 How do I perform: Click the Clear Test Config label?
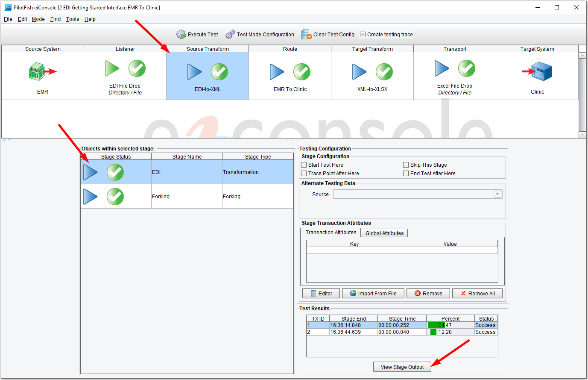(334, 35)
